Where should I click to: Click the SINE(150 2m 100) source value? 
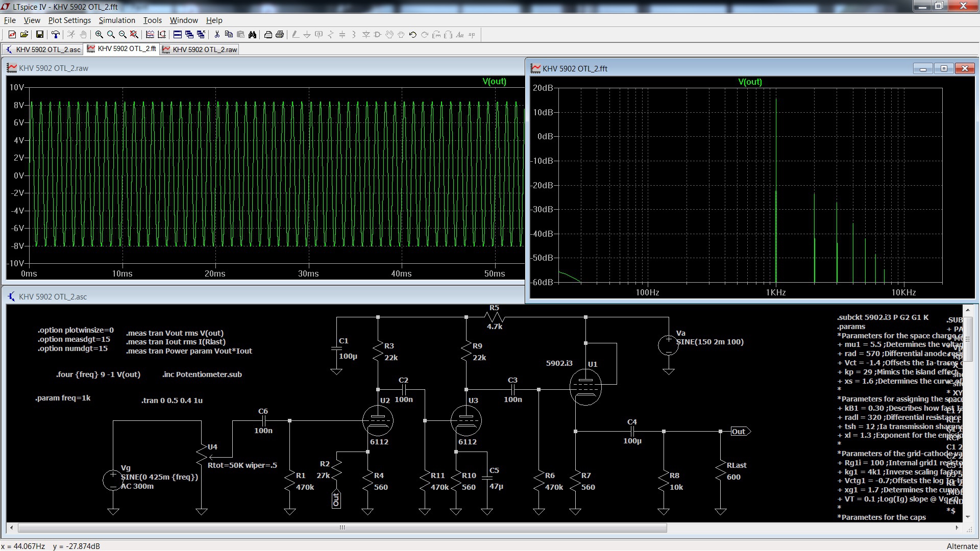(x=710, y=342)
